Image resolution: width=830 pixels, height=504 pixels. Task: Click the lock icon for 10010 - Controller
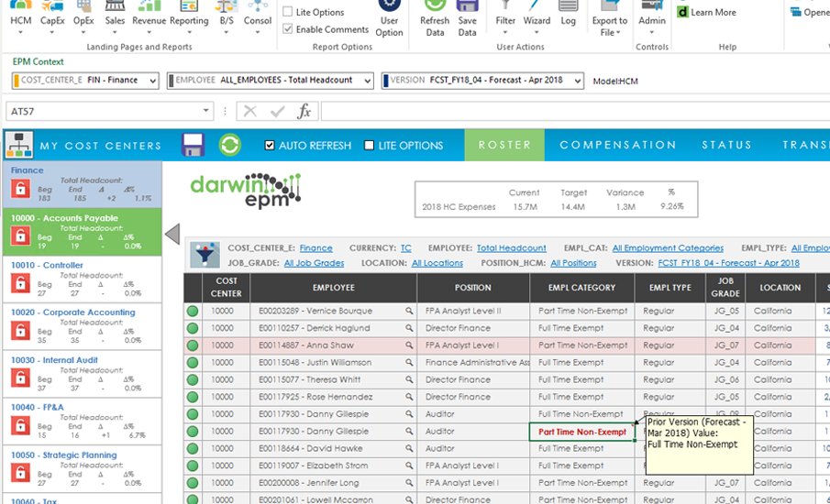point(20,284)
